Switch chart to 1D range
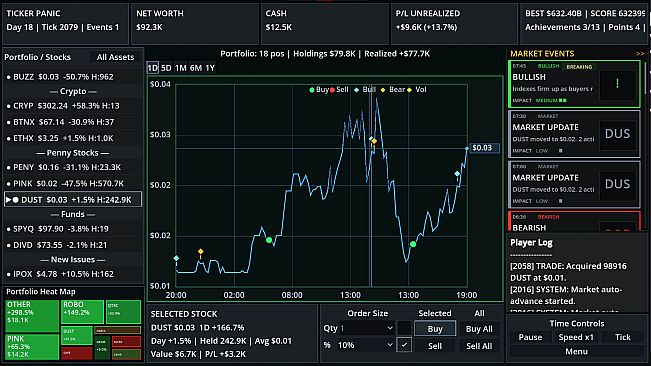The height and width of the screenshot is (366, 651). point(153,68)
